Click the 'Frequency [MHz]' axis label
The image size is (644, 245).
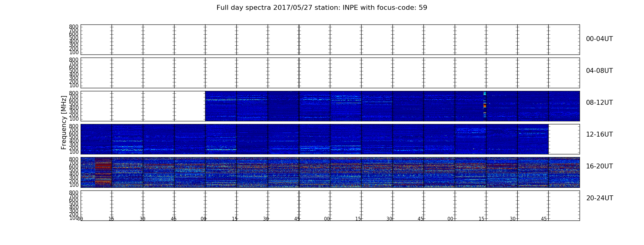[64, 123]
